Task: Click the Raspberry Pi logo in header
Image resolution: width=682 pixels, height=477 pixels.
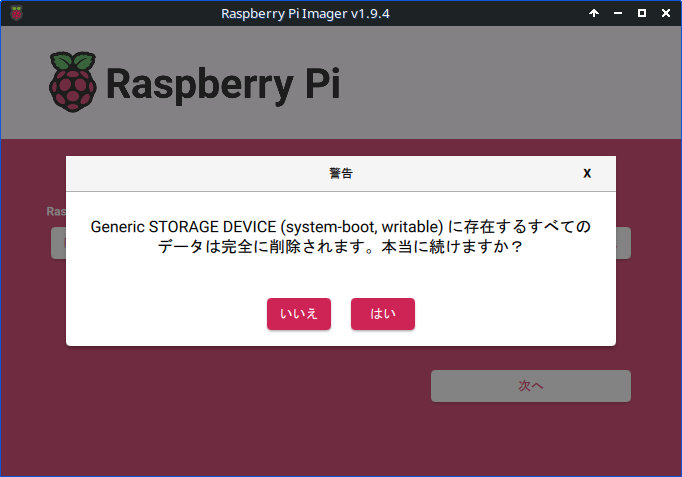Action: point(194,82)
